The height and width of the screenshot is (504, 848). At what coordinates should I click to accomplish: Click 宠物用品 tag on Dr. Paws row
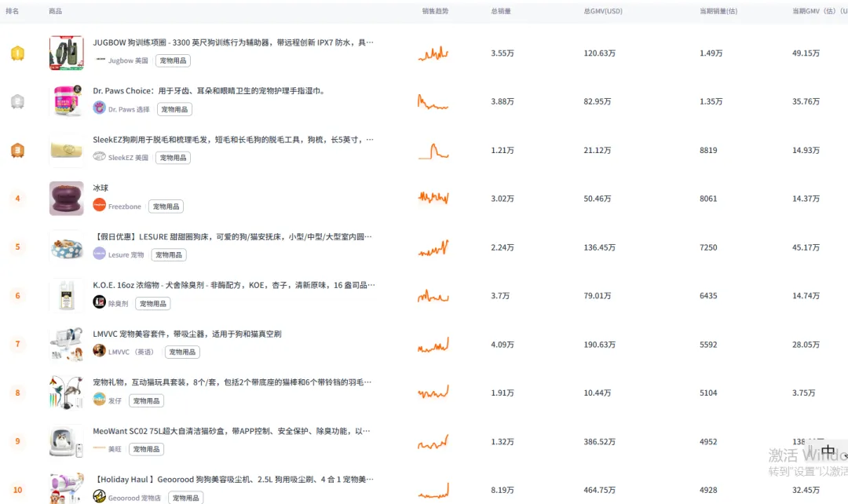click(174, 109)
